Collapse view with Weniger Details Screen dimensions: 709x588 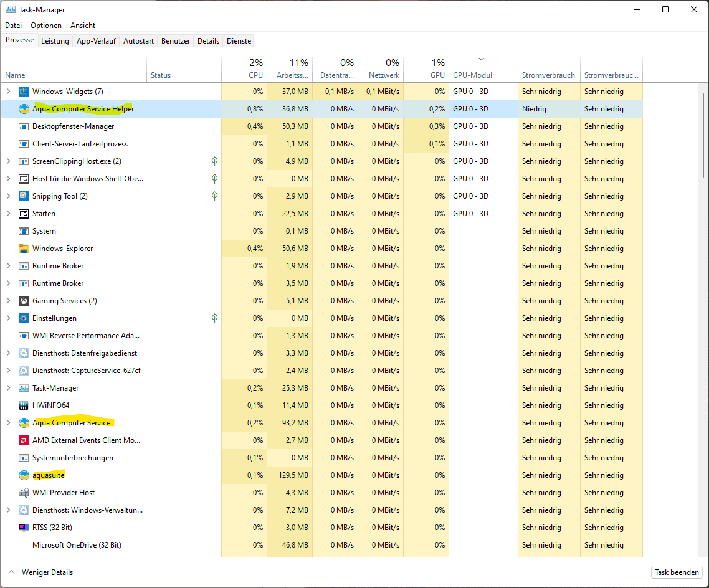pyautogui.click(x=40, y=572)
